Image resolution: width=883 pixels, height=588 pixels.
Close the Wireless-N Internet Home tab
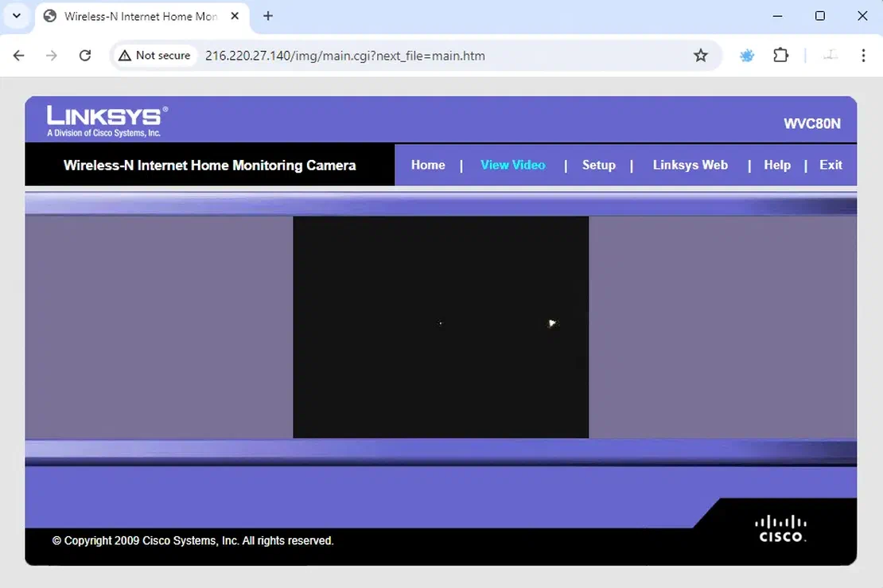point(235,16)
